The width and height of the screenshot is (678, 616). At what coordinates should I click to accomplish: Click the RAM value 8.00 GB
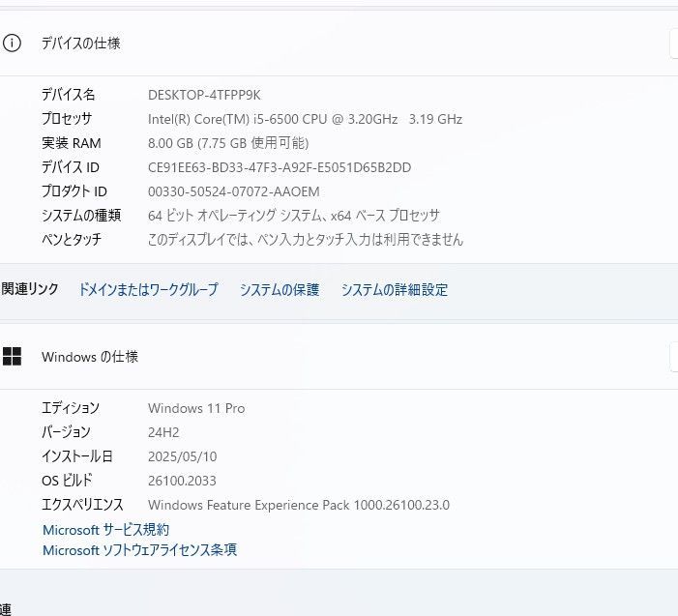tap(228, 143)
